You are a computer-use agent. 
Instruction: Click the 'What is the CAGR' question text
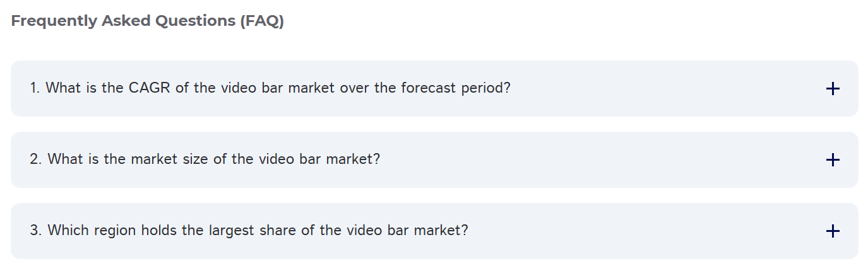(270, 88)
